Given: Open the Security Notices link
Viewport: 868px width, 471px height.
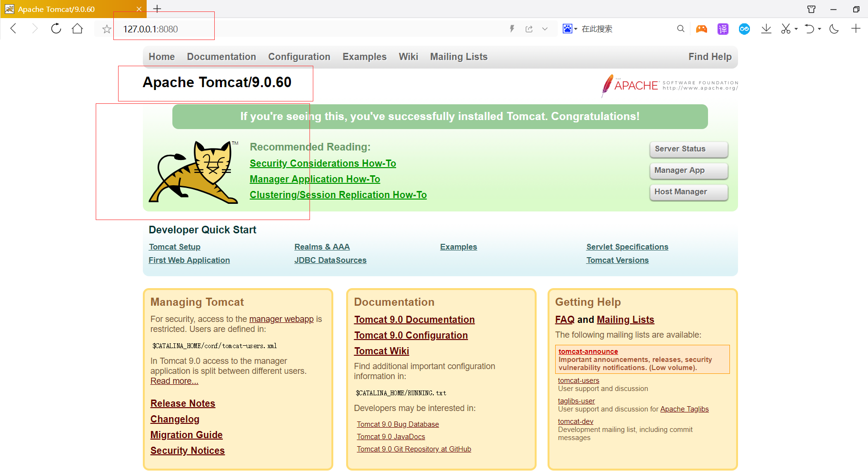Looking at the screenshot, I should pyautogui.click(x=188, y=451).
